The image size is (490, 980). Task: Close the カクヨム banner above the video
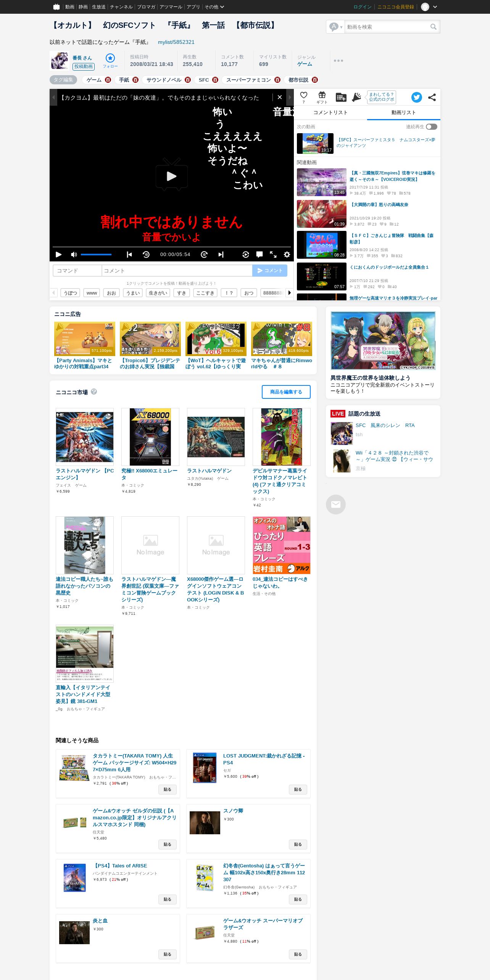(280, 97)
